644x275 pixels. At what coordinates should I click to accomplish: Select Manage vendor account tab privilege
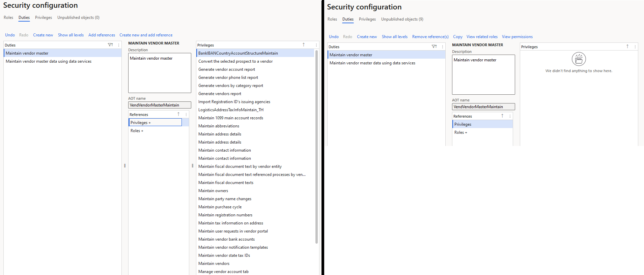coord(255,272)
